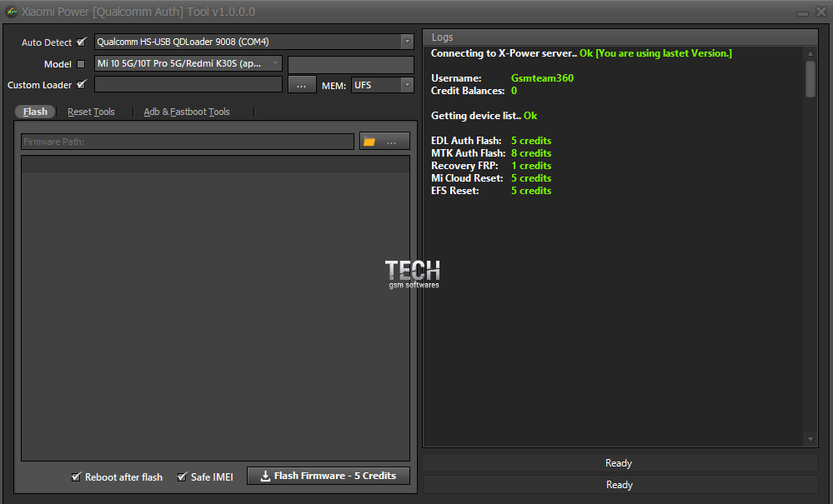This screenshot has width=833, height=504.
Task: Click the Logs scrollbar thumb
Action: pyautogui.click(x=810, y=79)
